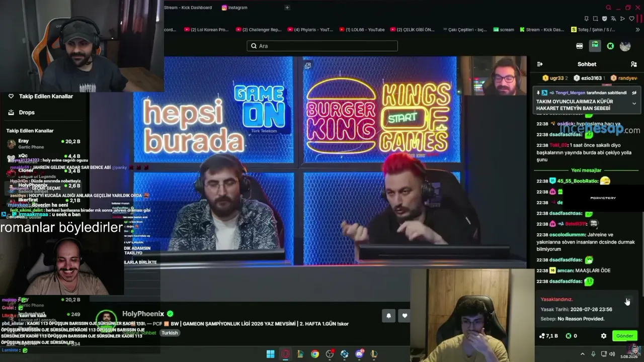Viewport: 644px width, 362px height.
Task: Click the Drops sidebar item
Action: tap(27, 113)
